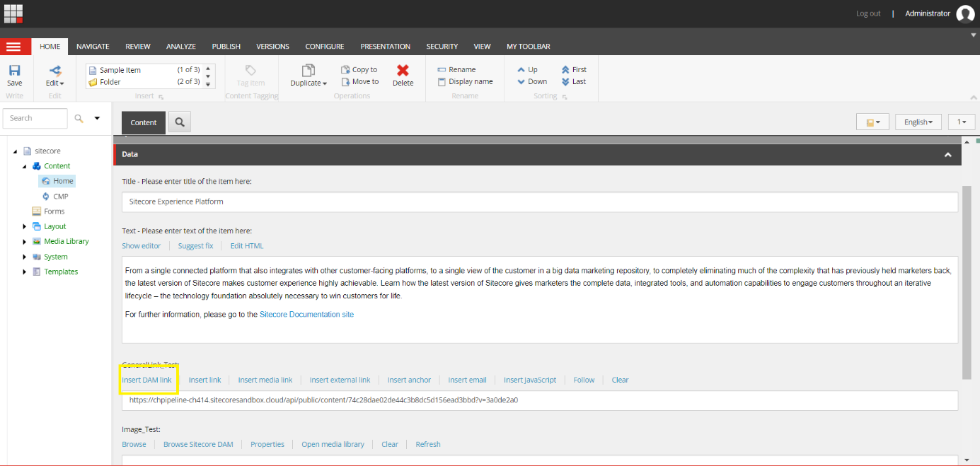Move the item Down in sorting
Screen dimensions: 980x466
click(532, 81)
